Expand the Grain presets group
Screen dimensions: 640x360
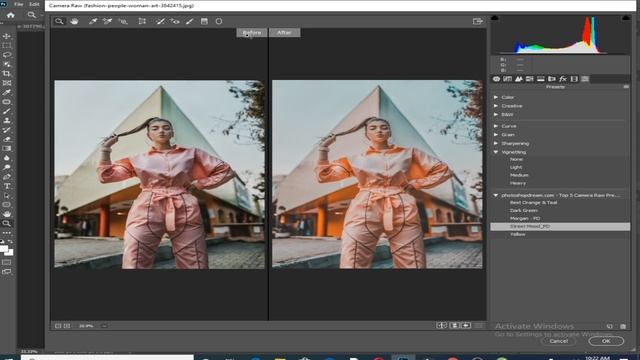496,135
